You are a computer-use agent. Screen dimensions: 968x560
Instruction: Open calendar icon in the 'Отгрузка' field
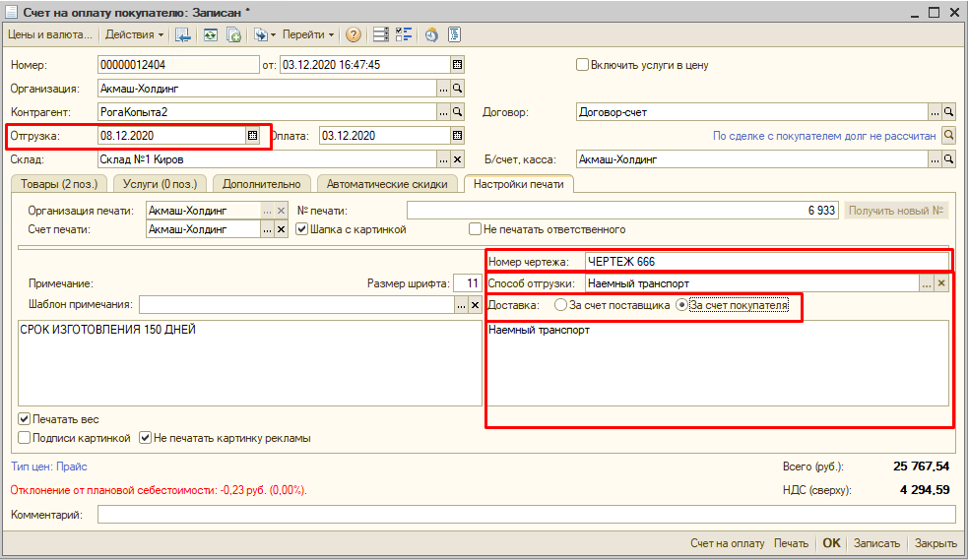(252, 136)
